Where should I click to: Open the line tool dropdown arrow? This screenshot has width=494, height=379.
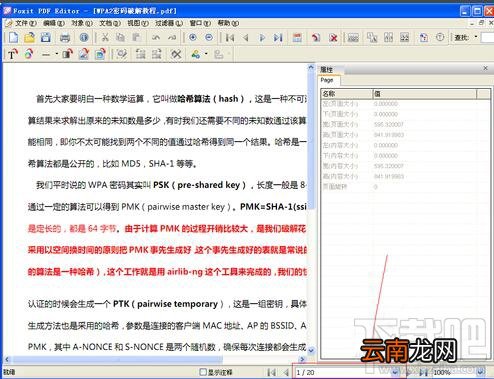point(57,54)
